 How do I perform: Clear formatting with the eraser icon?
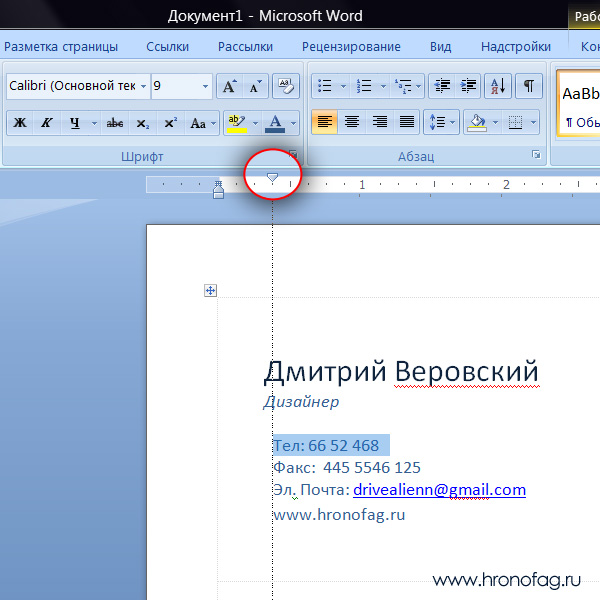pos(287,87)
